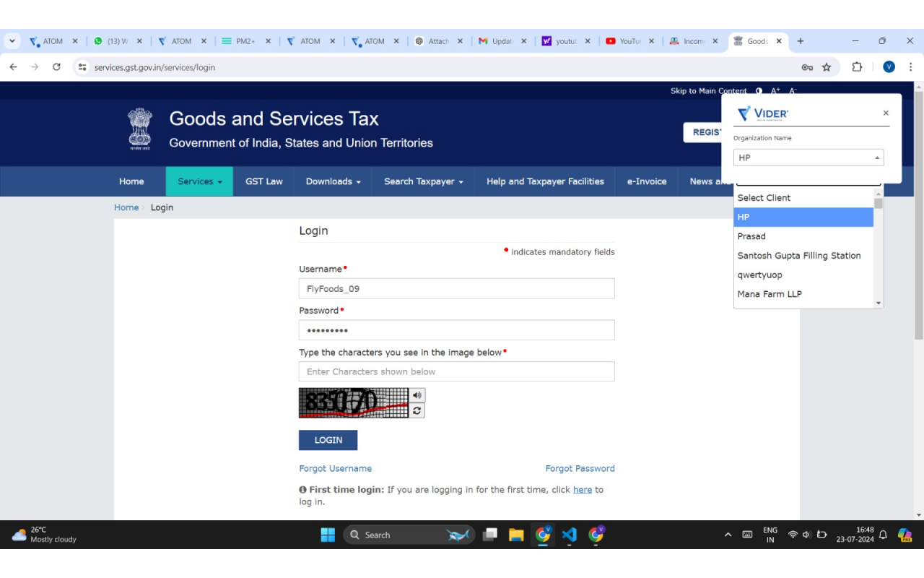Go back to previous page

coord(13,67)
